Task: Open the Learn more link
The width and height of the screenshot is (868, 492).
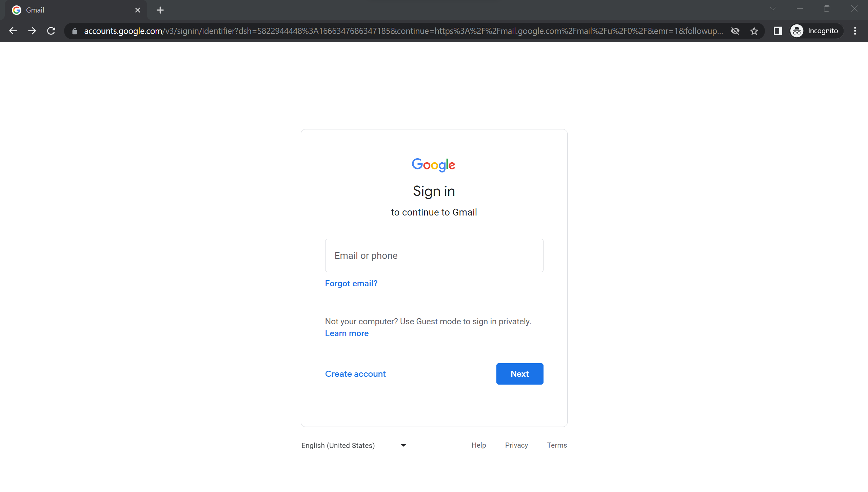Action: coord(347,333)
